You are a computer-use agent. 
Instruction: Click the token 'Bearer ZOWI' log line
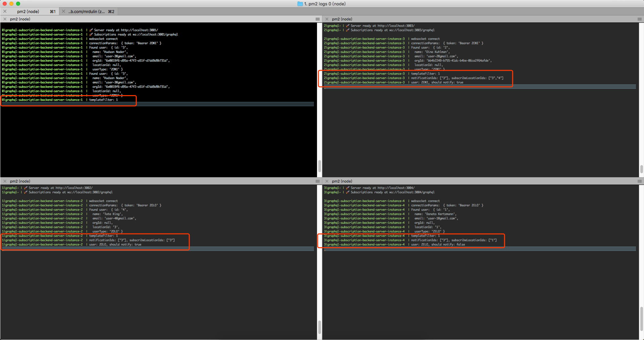tap(125, 43)
